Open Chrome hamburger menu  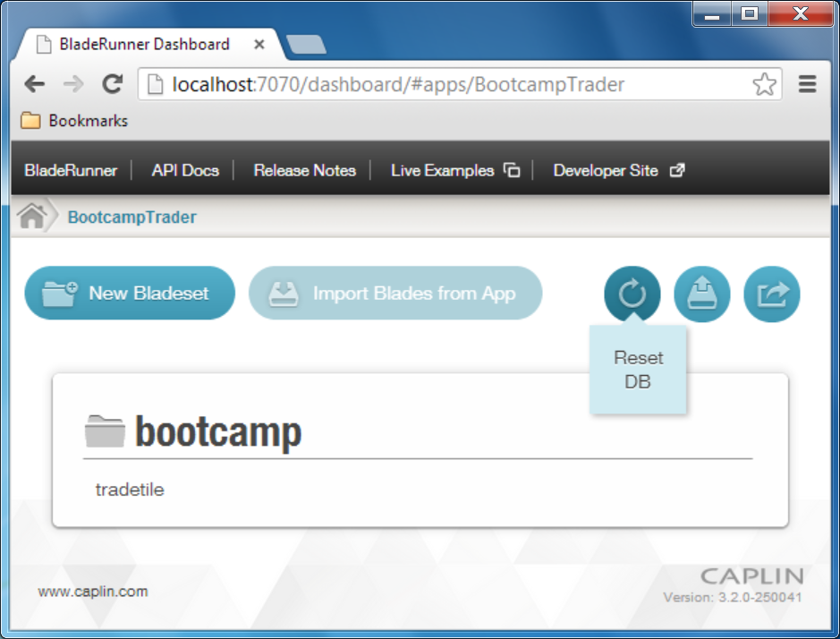807,84
